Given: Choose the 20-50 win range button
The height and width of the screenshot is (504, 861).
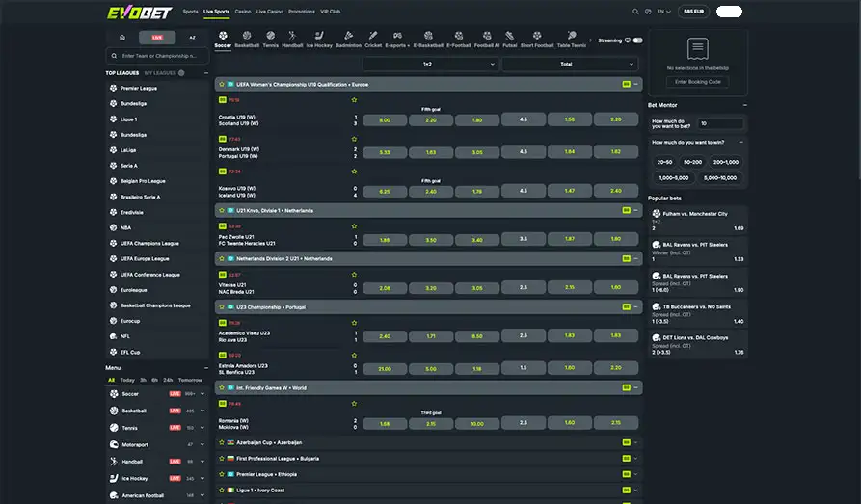Looking at the screenshot, I should point(664,162).
